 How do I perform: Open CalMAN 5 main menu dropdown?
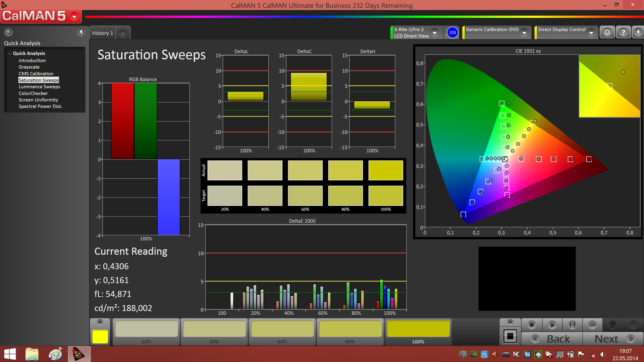click(74, 16)
